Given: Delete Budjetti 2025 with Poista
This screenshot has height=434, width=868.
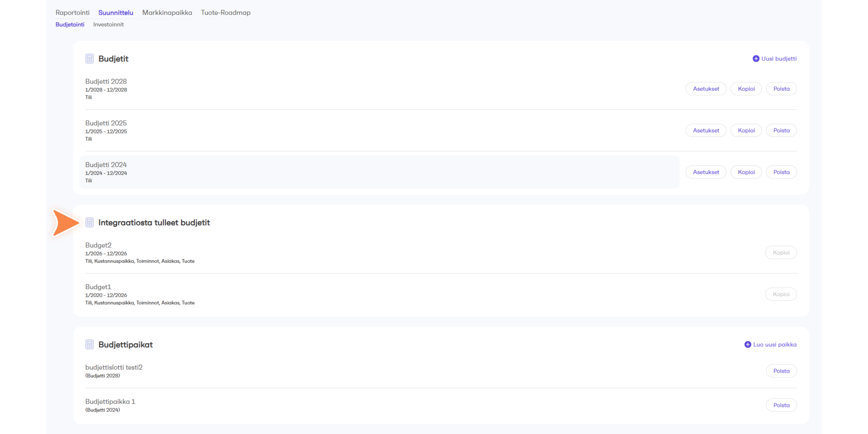Looking at the screenshot, I should coord(781,130).
